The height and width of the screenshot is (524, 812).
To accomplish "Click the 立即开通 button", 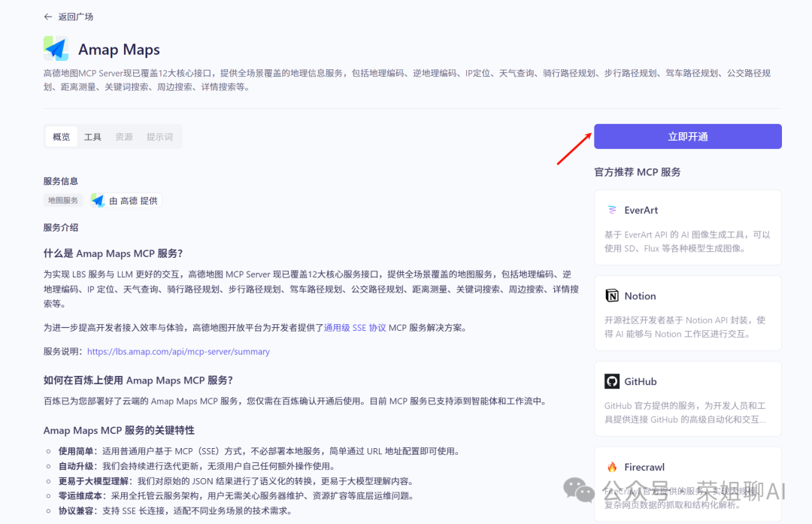I will pyautogui.click(x=687, y=136).
